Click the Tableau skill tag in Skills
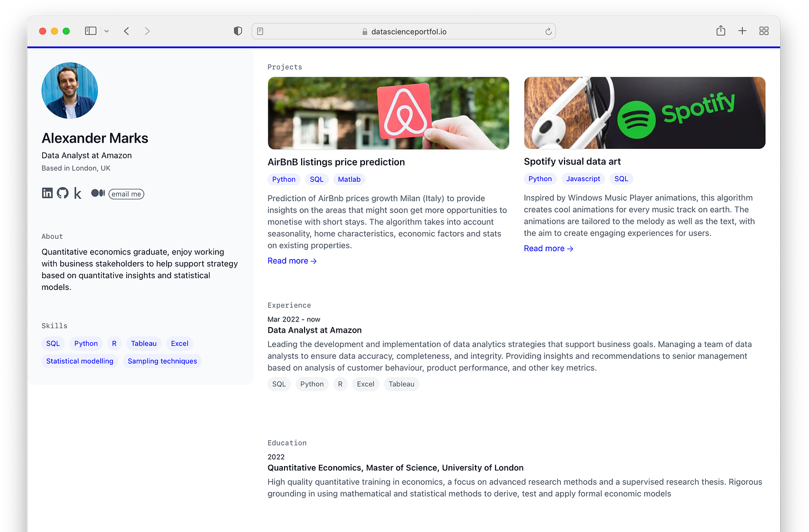This screenshot has height=532, width=809. (144, 344)
